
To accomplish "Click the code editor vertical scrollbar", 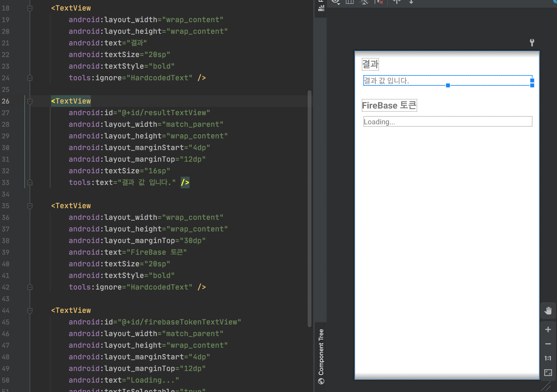I will (309, 208).
